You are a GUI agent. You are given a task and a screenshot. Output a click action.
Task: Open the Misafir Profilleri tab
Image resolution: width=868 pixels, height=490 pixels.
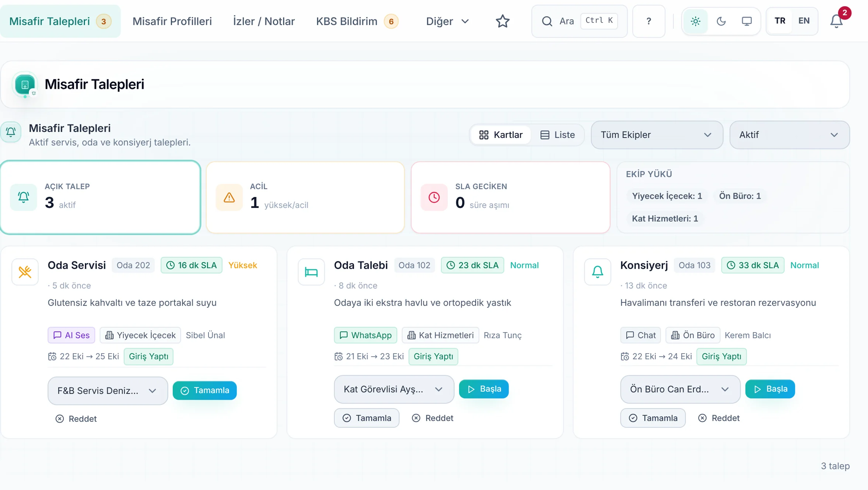pyautogui.click(x=172, y=21)
